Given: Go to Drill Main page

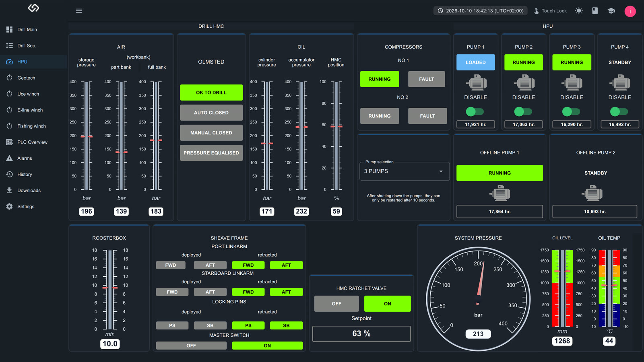Looking at the screenshot, I should tap(33, 29).
